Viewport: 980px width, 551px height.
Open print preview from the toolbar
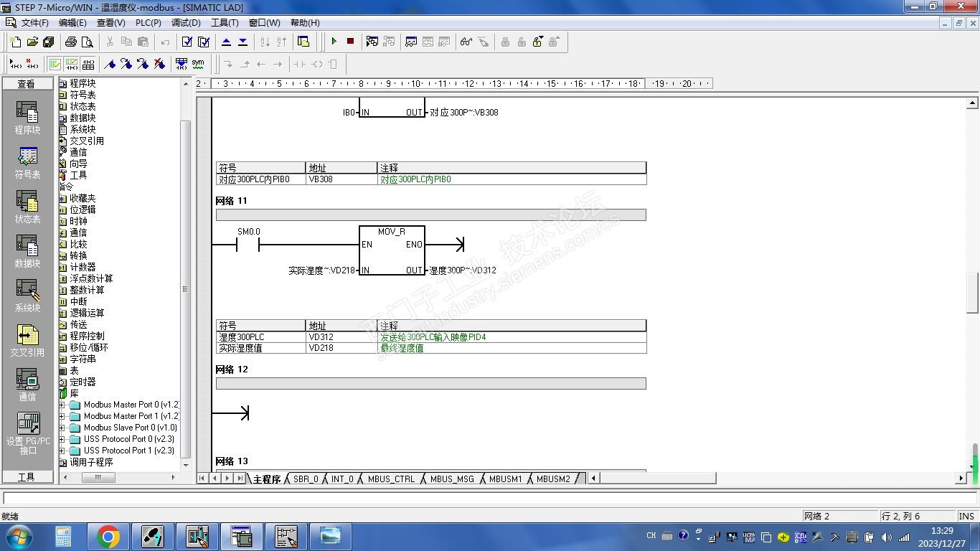click(87, 42)
